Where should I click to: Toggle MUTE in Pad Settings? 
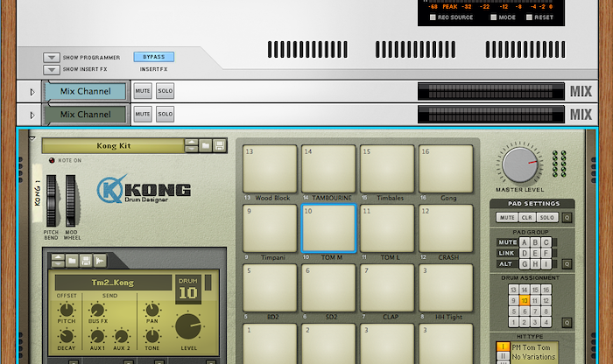pyautogui.click(x=507, y=218)
